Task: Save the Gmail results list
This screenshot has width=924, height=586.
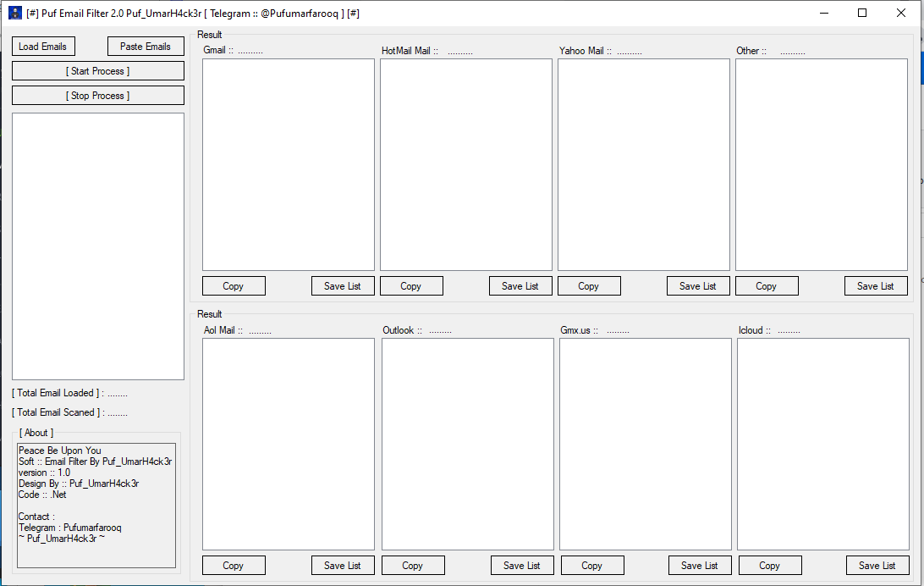Action: 343,286
